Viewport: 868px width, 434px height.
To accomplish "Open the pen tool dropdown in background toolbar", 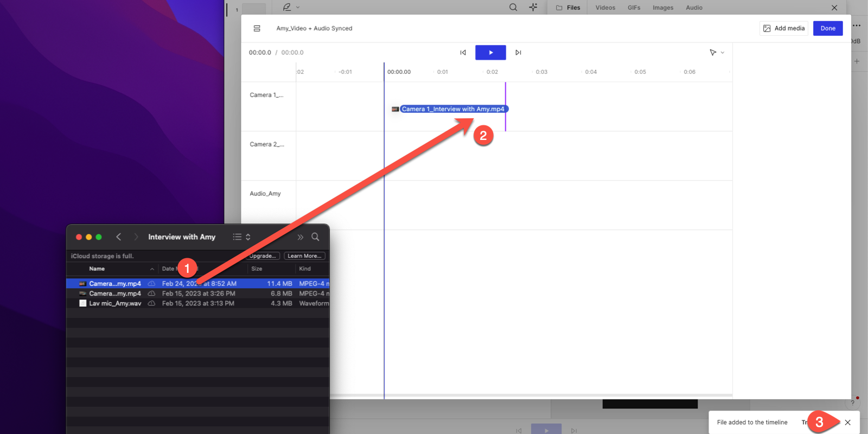I will [x=298, y=8].
